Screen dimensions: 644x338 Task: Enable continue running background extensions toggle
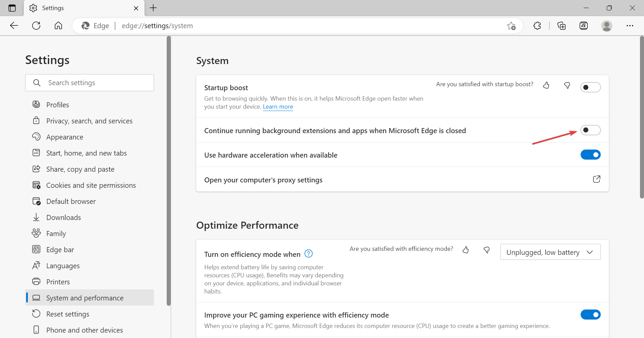(590, 130)
